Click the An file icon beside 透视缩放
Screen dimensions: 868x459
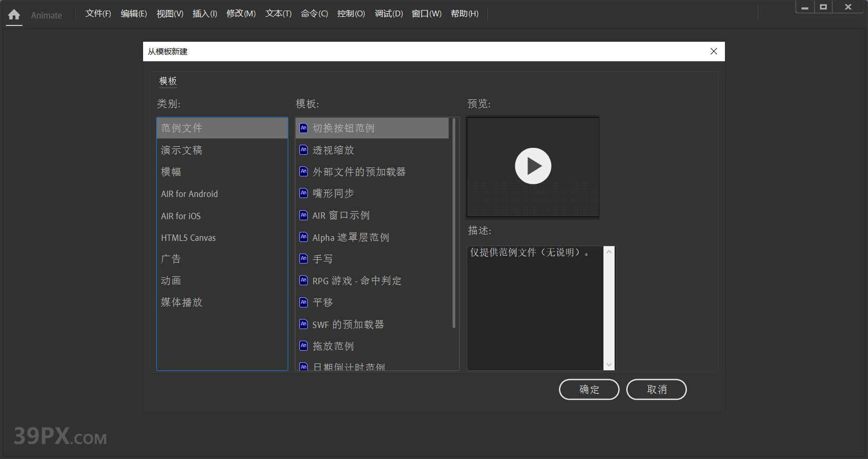click(304, 149)
